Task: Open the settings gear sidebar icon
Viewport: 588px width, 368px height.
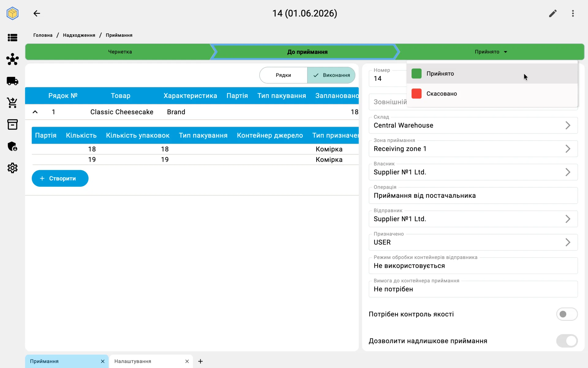Action: [13, 168]
